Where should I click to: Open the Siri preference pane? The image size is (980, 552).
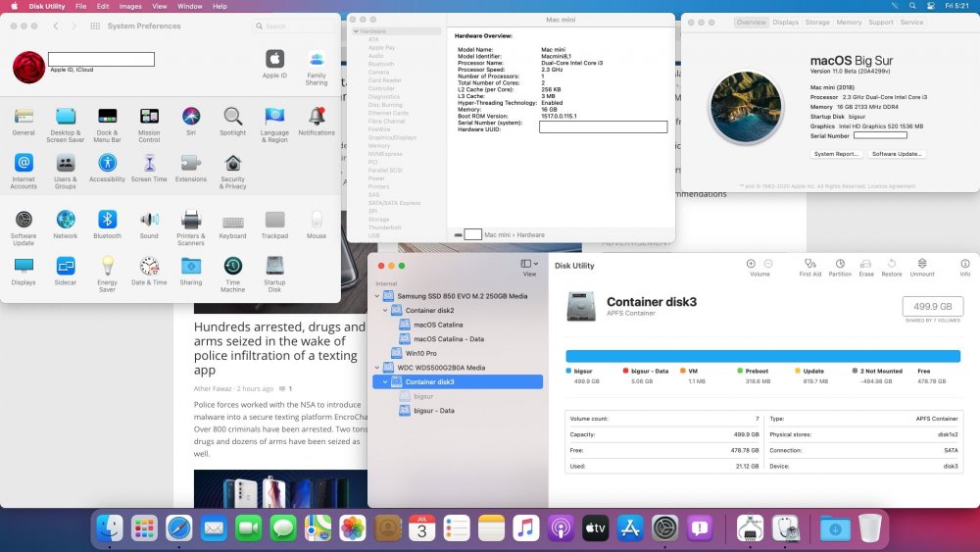[191, 122]
